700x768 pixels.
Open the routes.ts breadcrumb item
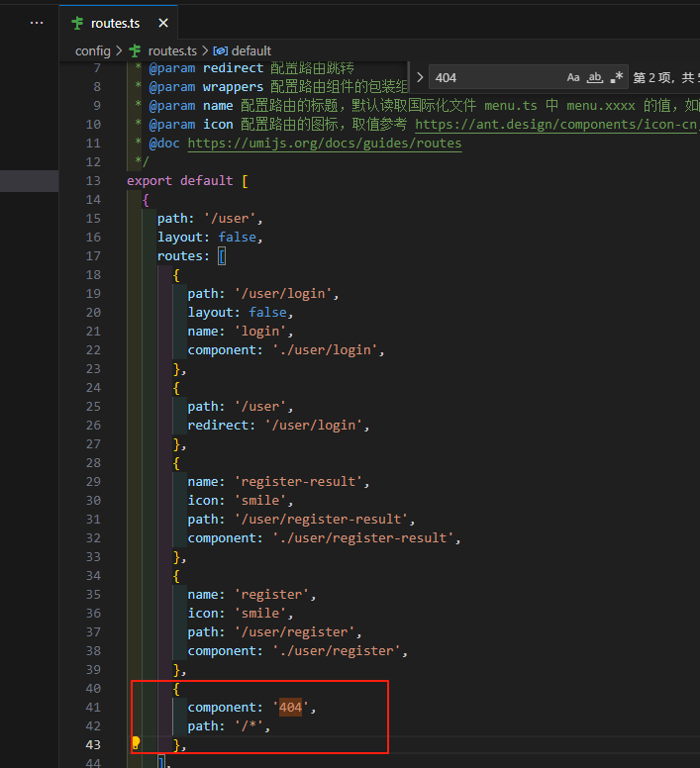pos(172,50)
